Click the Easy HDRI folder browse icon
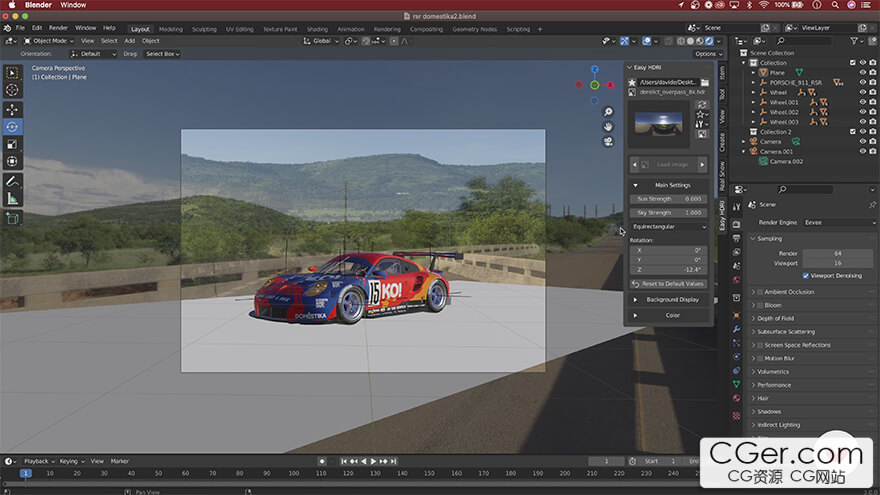Viewport: 880px width, 495px height. tap(704, 82)
